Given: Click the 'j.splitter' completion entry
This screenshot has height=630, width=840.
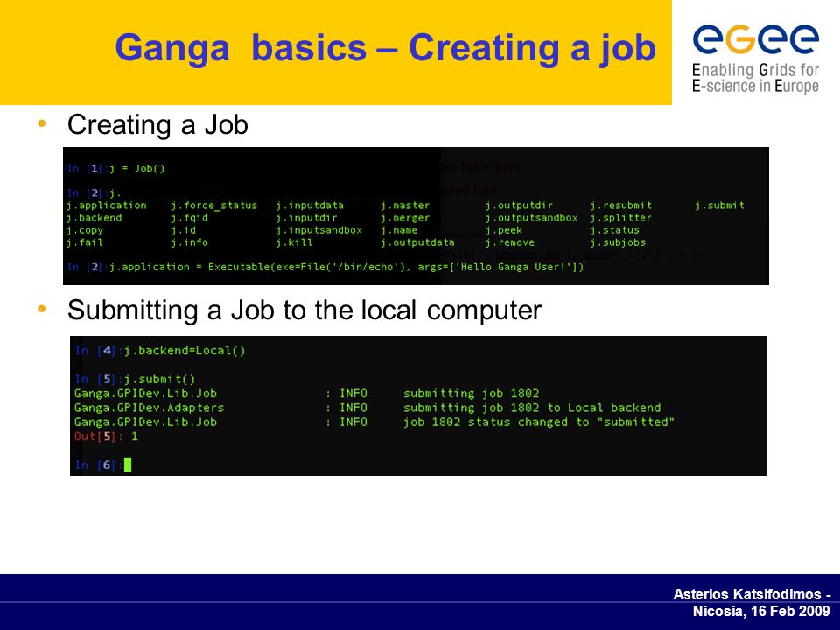Looking at the screenshot, I should point(621,218).
